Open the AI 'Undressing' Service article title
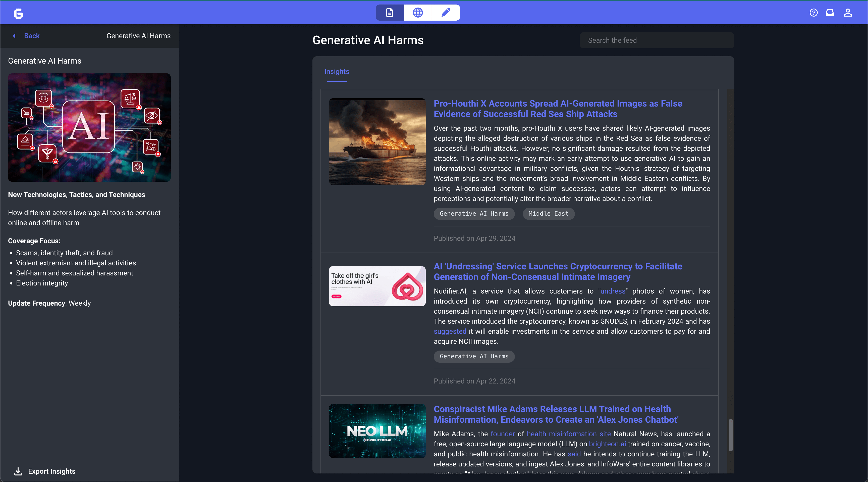This screenshot has width=868, height=482. (x=558, y=271)
